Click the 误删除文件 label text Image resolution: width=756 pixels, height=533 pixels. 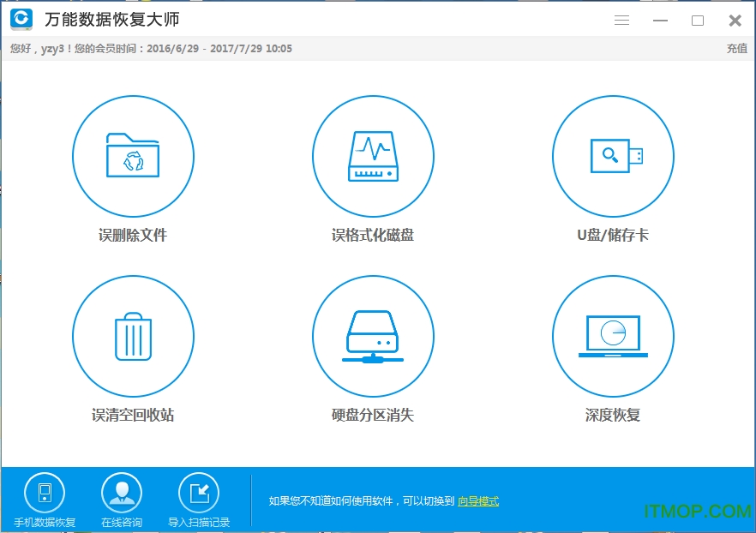(133, 234)
